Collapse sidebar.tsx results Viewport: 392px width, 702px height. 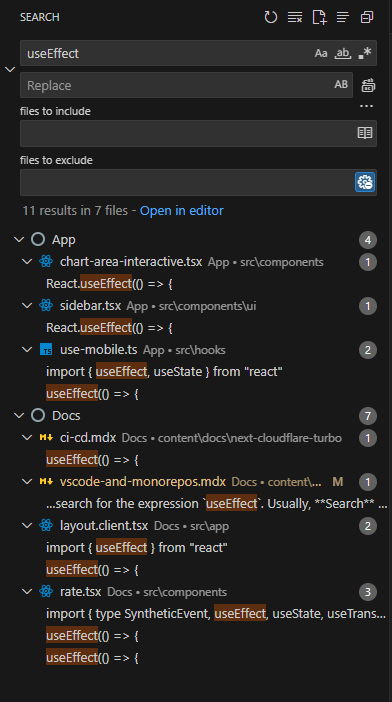(27, 306)
